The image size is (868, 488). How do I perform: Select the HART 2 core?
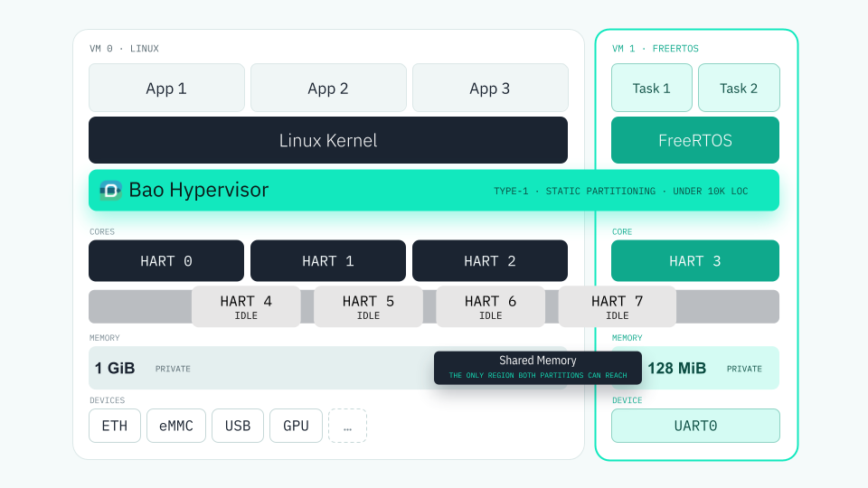click(x=490, y=260)
